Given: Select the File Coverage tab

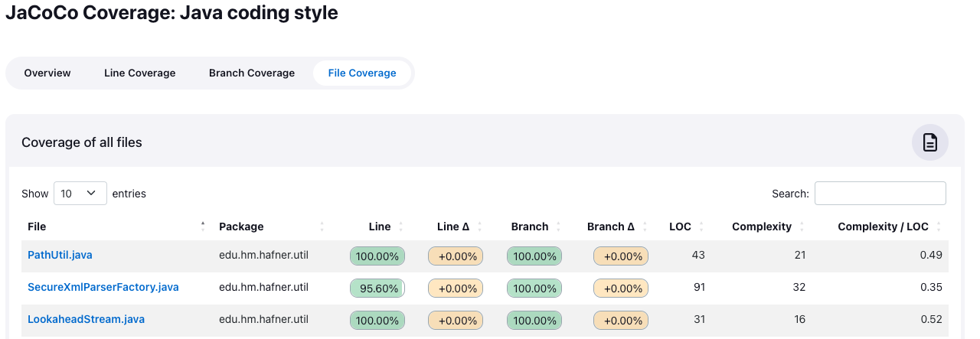Looking at the screenshot, I should [x=362, y=73].
